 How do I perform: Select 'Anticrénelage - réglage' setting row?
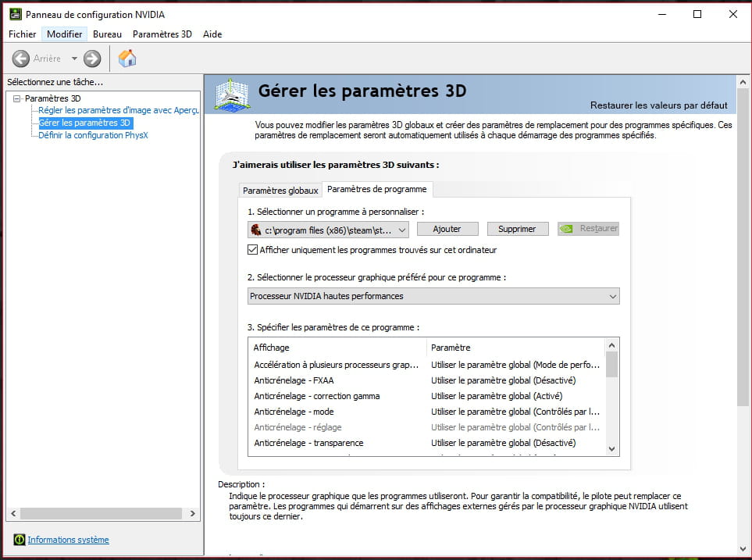427,427
